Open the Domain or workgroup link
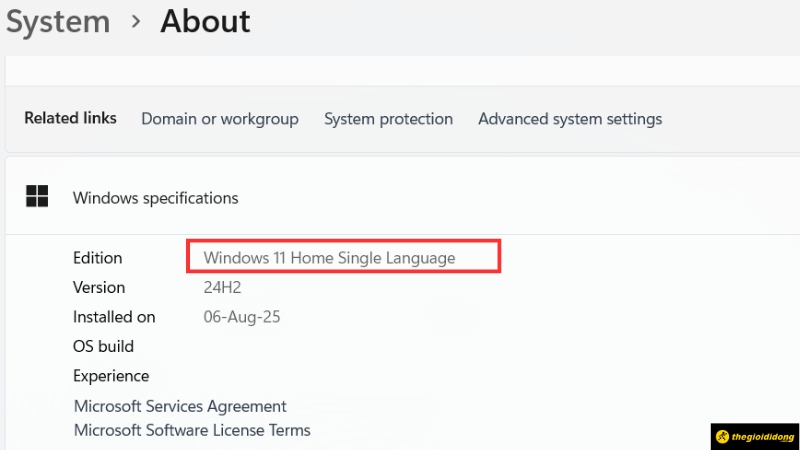The height and width of the screenshot is (450, 800). click(220, 119)
